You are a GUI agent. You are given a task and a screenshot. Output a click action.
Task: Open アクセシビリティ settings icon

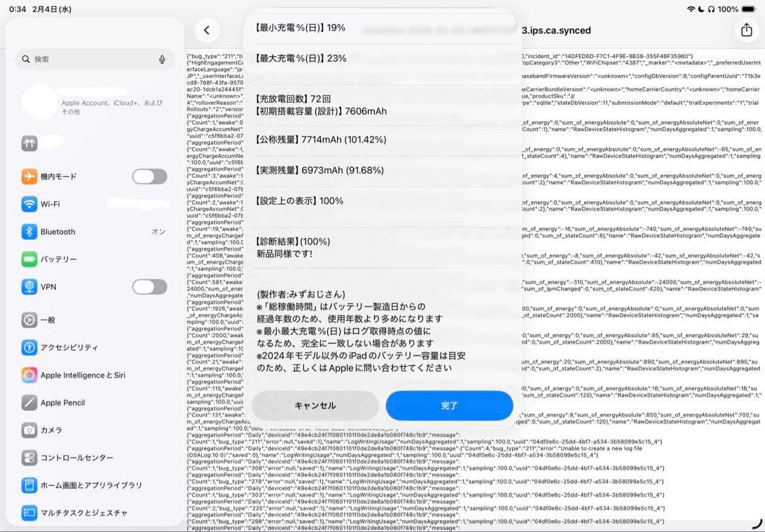30,347
